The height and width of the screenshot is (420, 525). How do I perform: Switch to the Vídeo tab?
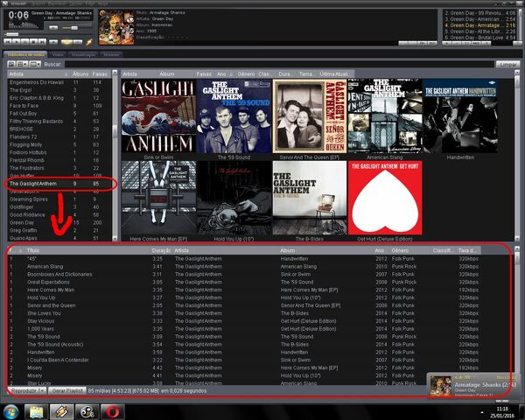(58, 54)
